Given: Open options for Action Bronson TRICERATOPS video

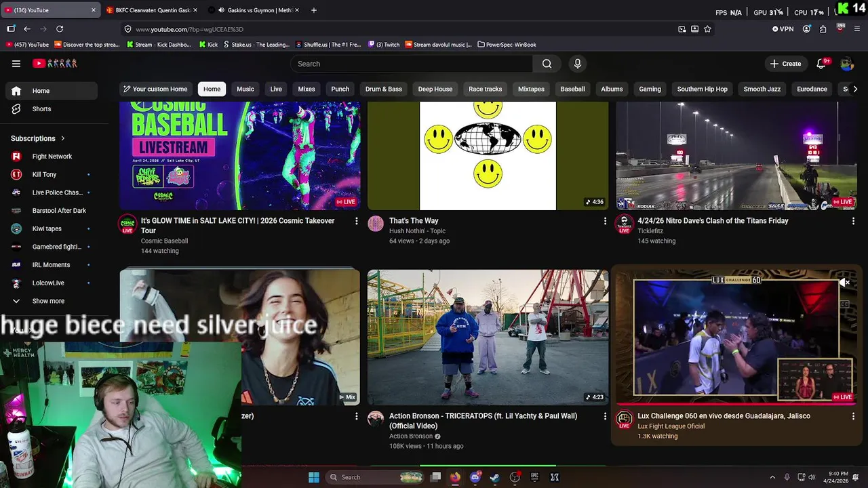Looking at the screenshot, I should (605, 416).
